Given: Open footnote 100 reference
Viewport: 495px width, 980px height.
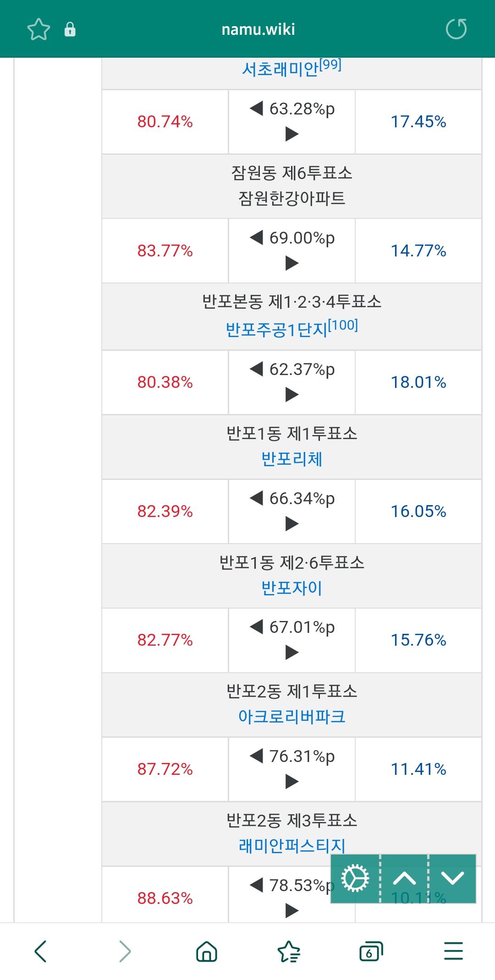Looking at the screenshot, I should coord(343,325).
